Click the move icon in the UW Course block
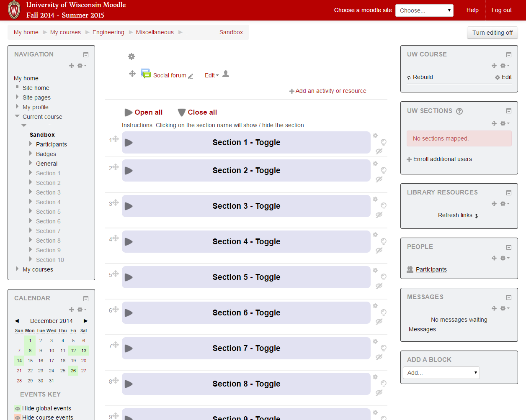Screen dimensions: 526x420 coord(494,66)
